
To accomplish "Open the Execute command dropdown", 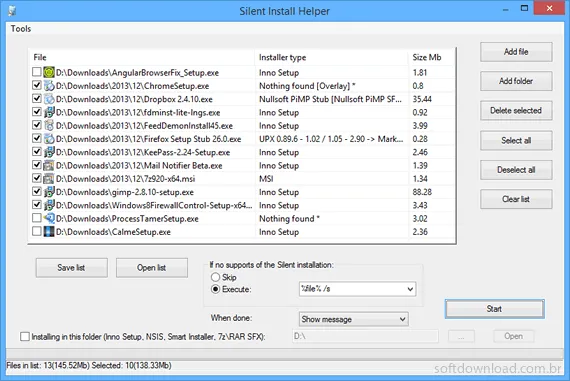I will (x=410, y=289).
